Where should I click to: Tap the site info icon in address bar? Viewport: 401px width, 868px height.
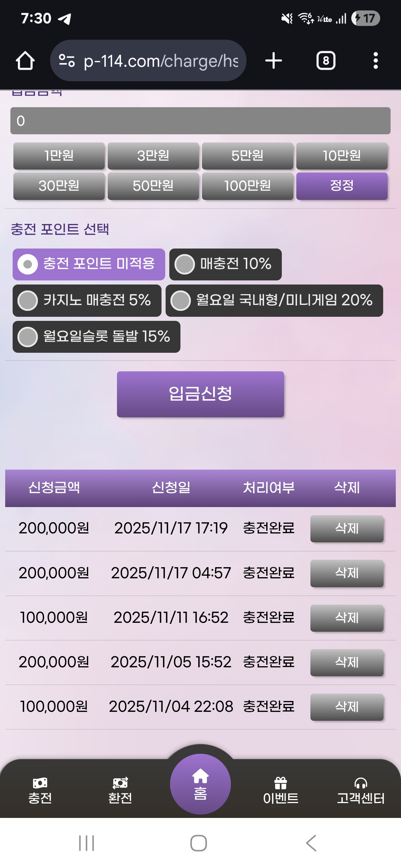67,61
